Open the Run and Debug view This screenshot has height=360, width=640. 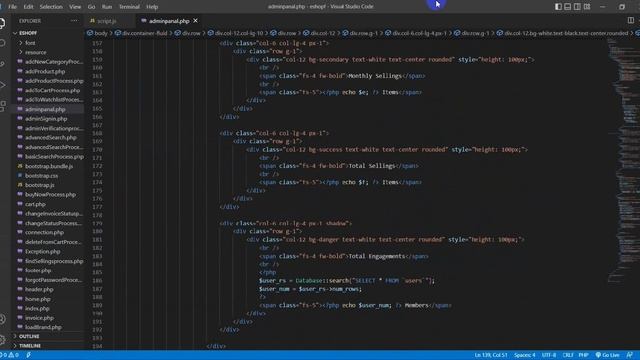tap(2, 85)
